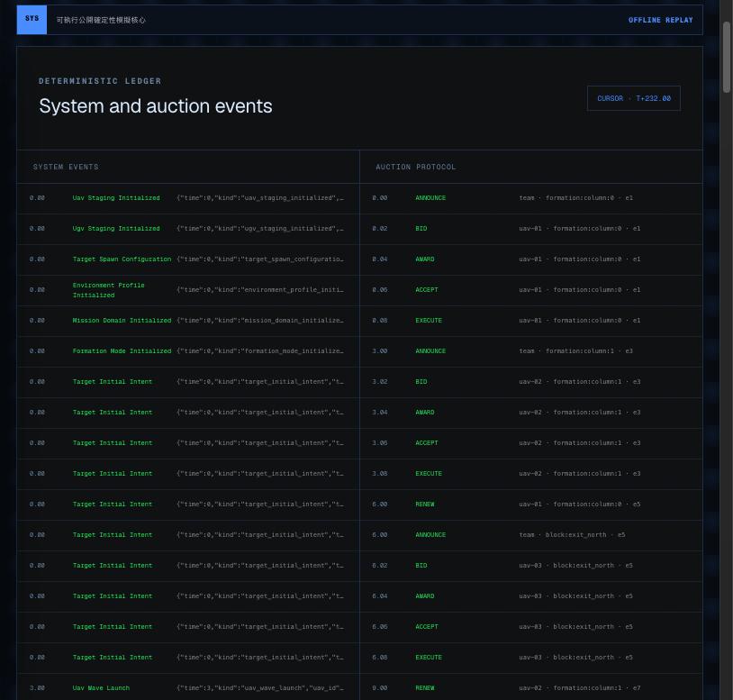The height and width of the screenshot is (700, 733).
Task: Select the 3.08 EXECUTE uav-02 auction row
Action: coord(531,474)
